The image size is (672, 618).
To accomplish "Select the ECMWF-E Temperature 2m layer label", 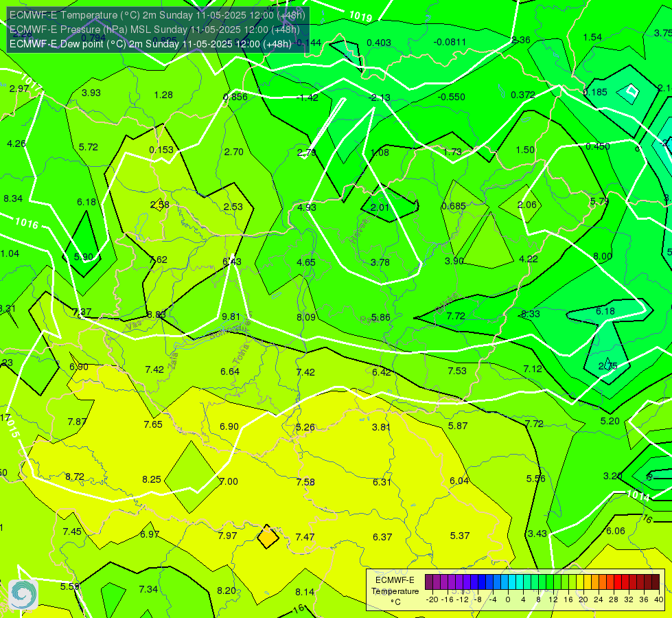I will (x=157, y=15).
